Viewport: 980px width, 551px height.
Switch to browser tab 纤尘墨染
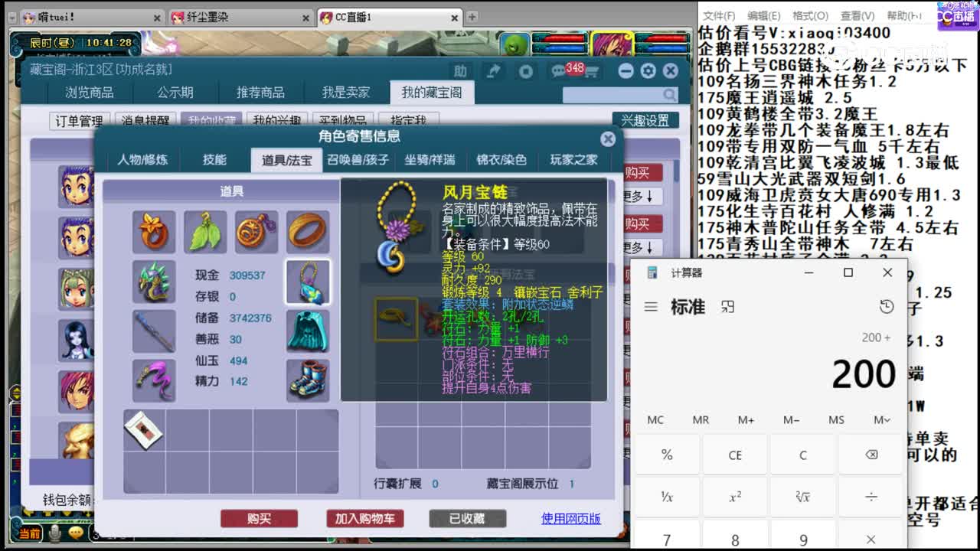coord(240,17)
